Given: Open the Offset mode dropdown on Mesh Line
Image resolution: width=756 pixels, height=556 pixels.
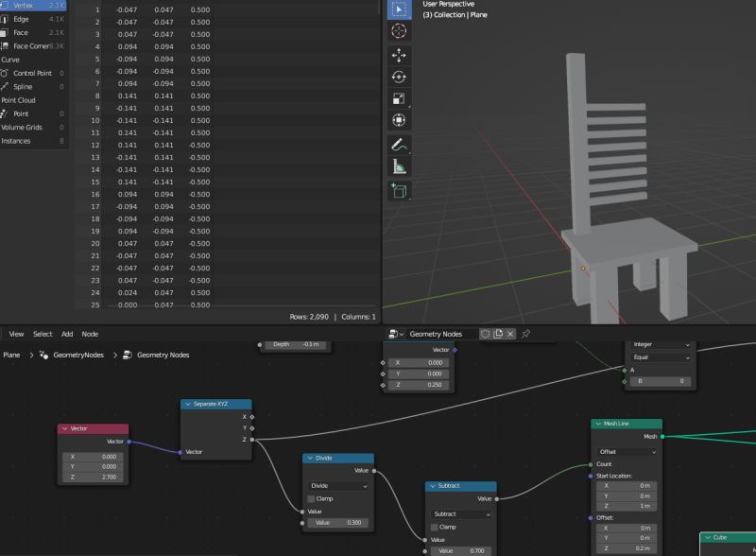Looking at the screenshot, I should (x=628, y=452).
